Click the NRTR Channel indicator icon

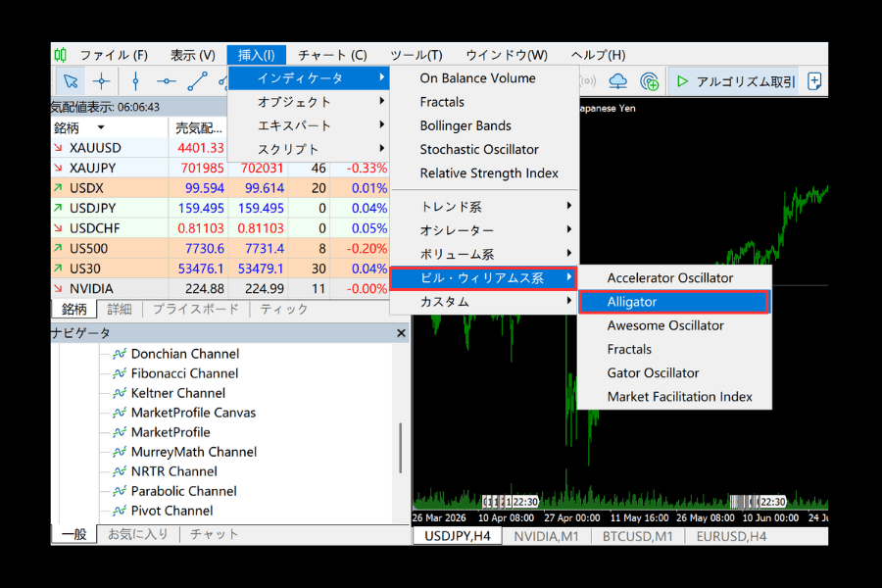(x=120, y=471)
